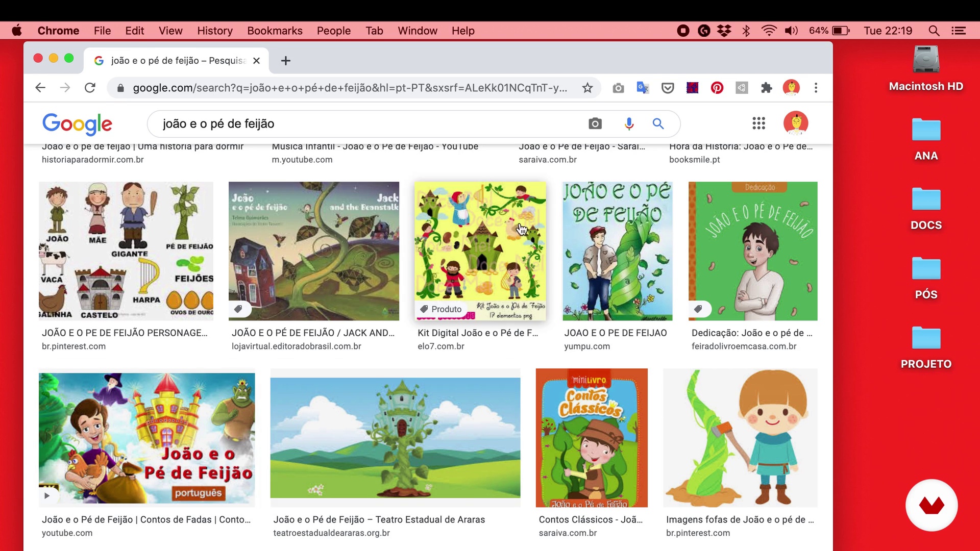Open the Chrome menu in the menu bar
This screenshot has height=551, width=980.
(x=58, y=31)
